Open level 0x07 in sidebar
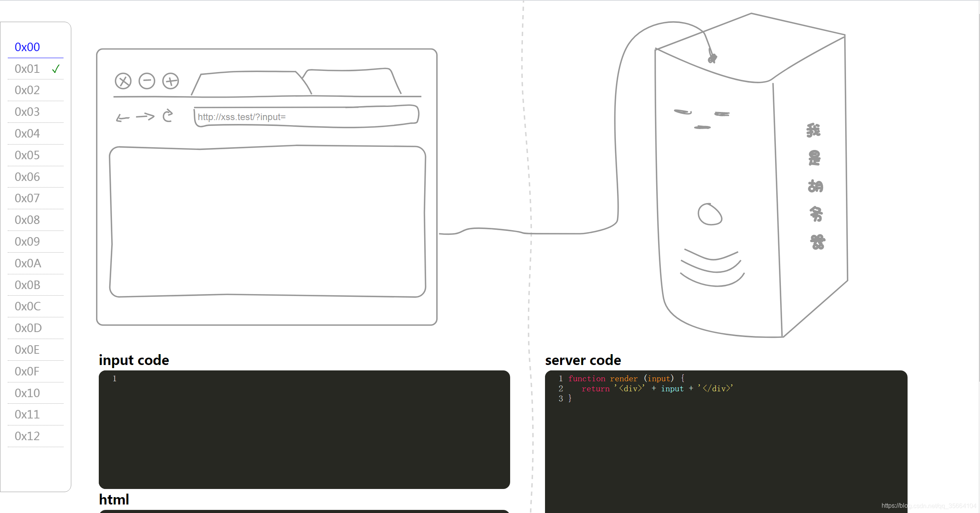This screenshot has height=513, width=980. (x=27, y=198)
